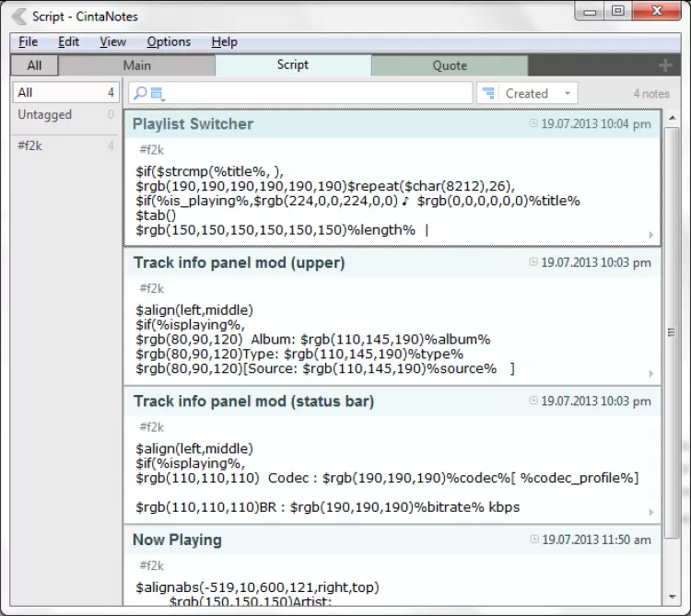Click the $tab() line in Playlist Switcher
This screenshot has width=691, height=616.
click(156, 215)
